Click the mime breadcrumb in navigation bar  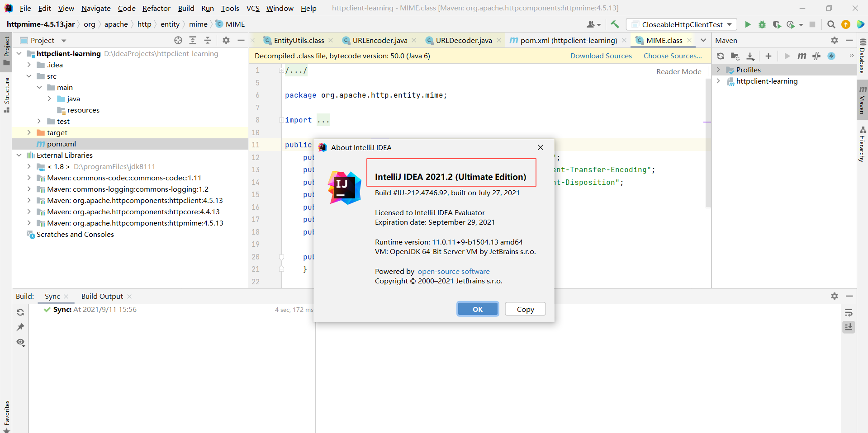pos(198,24)
